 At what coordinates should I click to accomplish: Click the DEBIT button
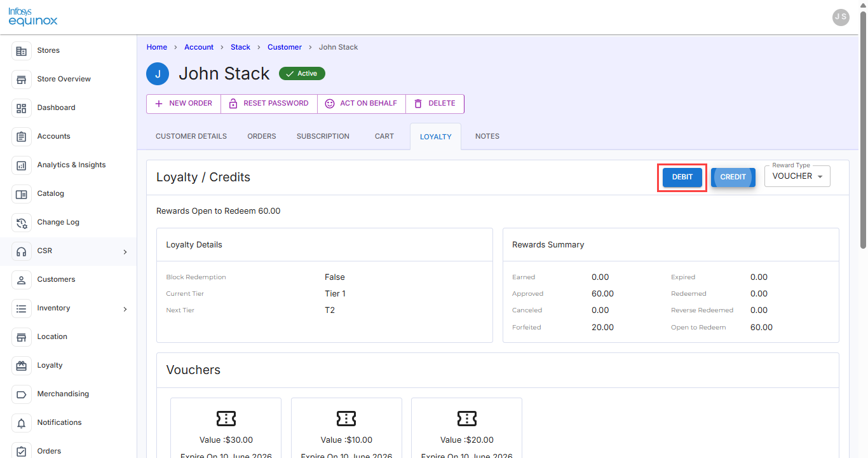pos(682,177)
